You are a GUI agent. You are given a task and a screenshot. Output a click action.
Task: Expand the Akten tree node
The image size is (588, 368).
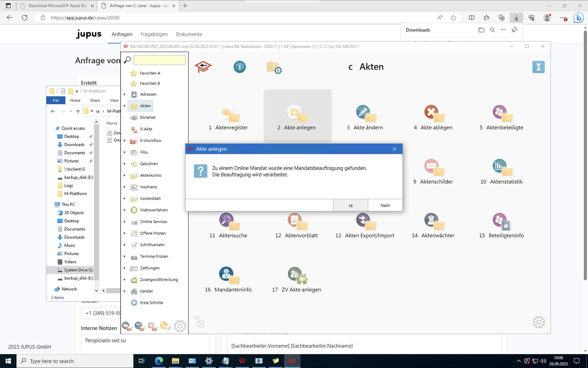click(x=125, y=106)
